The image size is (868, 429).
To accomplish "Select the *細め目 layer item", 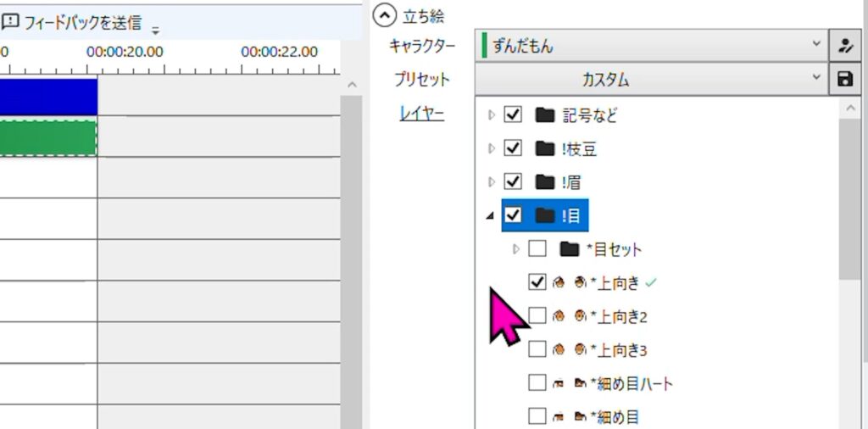I will click(x=614, y=416).
